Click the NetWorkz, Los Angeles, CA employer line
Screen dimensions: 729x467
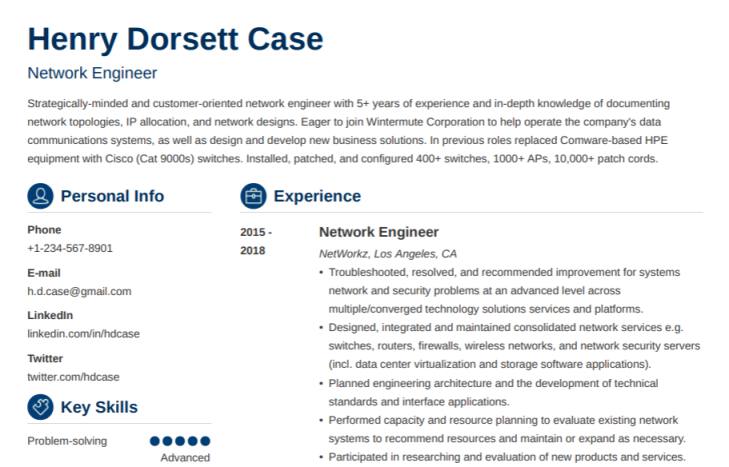pyautogui.click(x=388, y=254)
